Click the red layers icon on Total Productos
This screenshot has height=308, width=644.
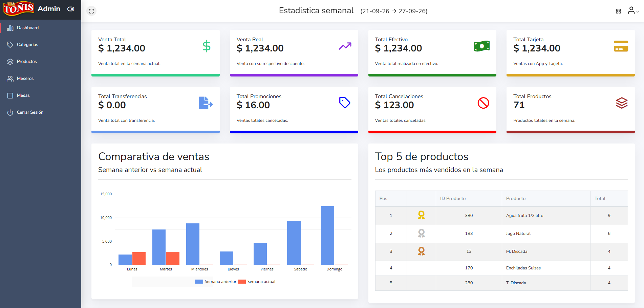point(622,103)
